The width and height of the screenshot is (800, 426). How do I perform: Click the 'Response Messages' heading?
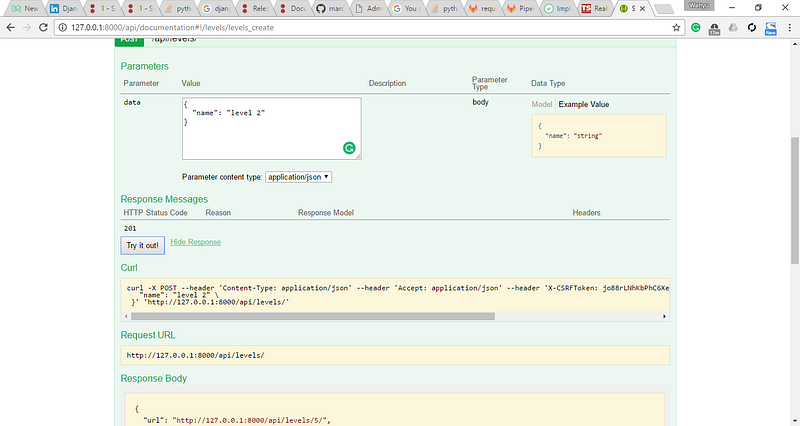click(x=164, y=199)
